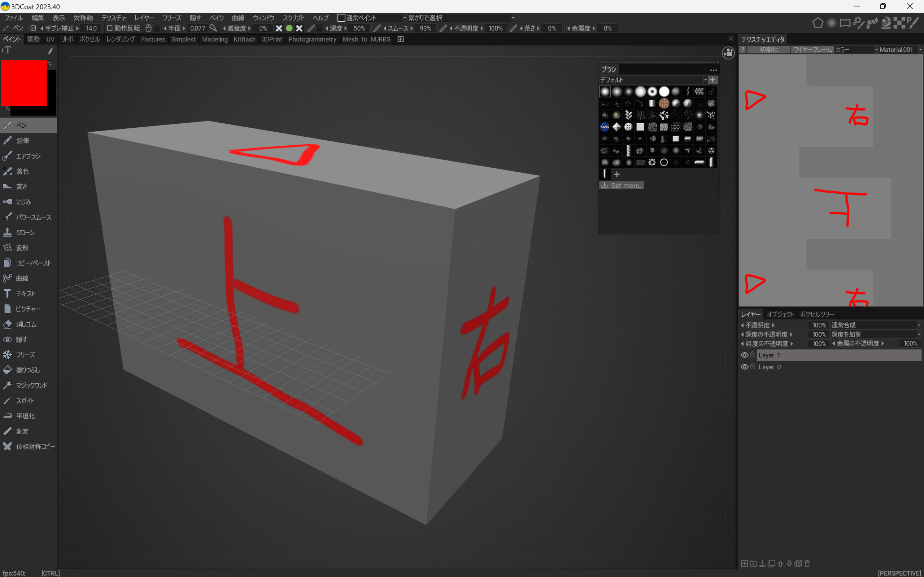Click the Get more... button
This screenshot has height=577, width=924.
click(x=622, y=185)
